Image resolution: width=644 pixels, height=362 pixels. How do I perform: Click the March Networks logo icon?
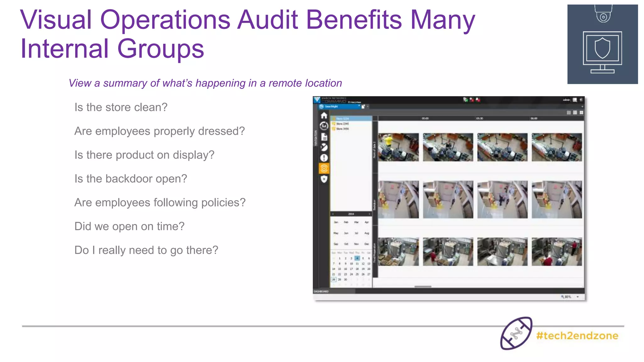point(317,100)
